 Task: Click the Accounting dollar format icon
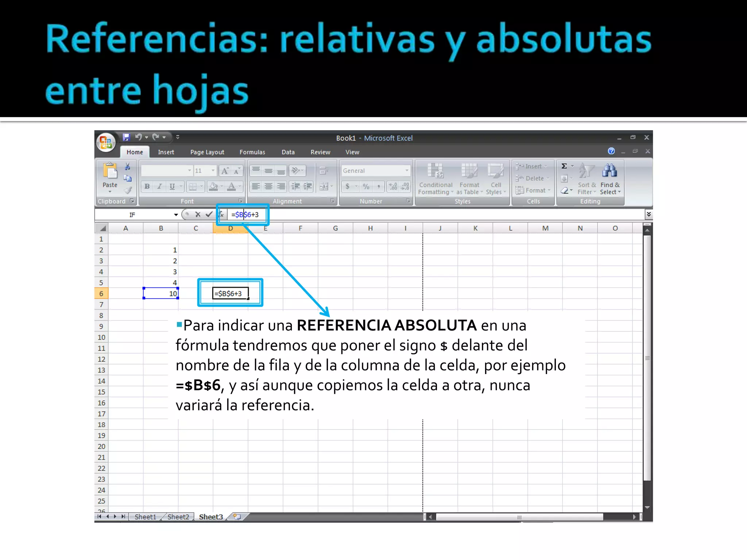pyautogui.click(x=348, y=187)
